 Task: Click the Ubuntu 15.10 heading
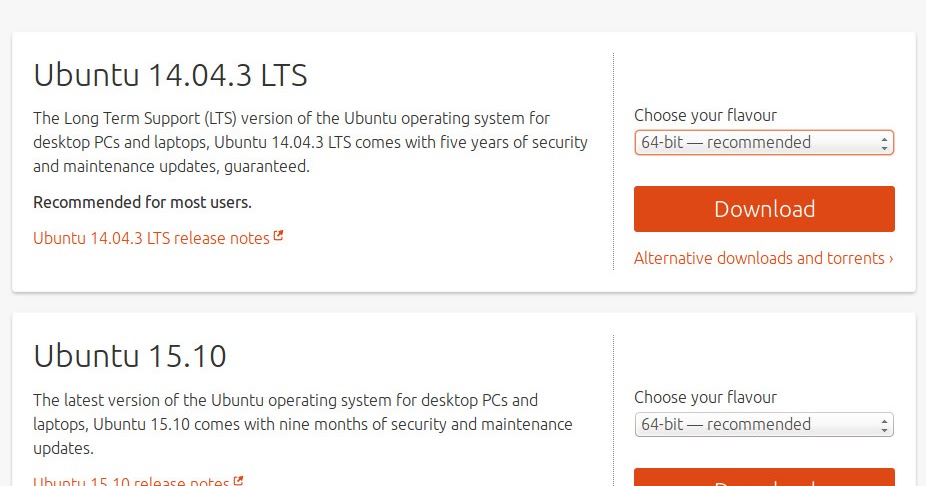click(x=130, y=356)
